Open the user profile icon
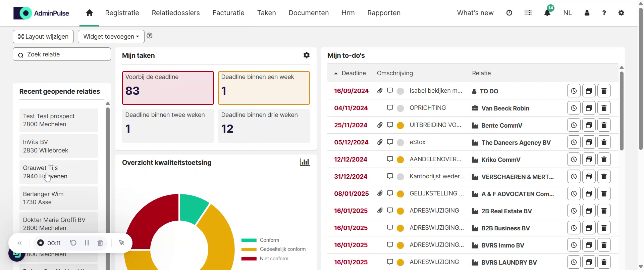The height and width of the screenshot is (270, 644). pyautogui.click(x=587, y=13)
